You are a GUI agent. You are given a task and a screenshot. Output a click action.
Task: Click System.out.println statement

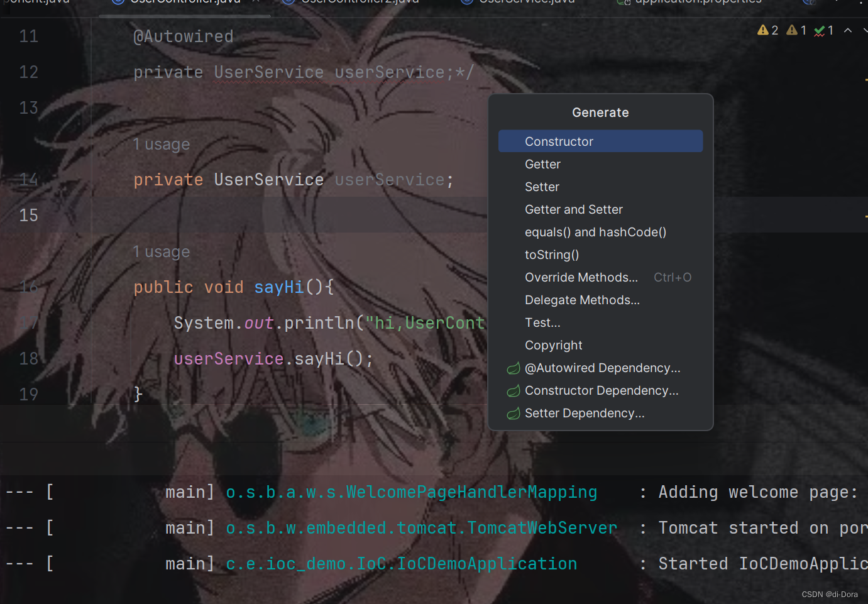[x=329, y=323]
